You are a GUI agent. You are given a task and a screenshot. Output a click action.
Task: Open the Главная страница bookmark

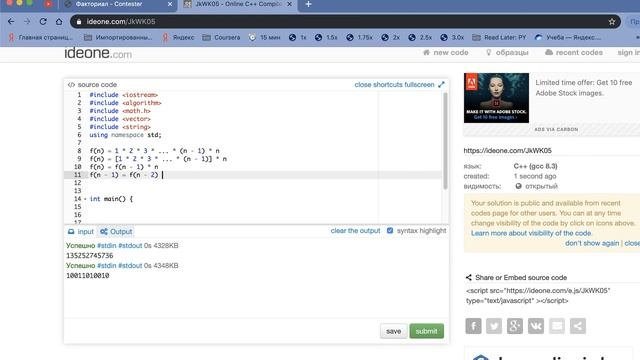tap(40, 38)
